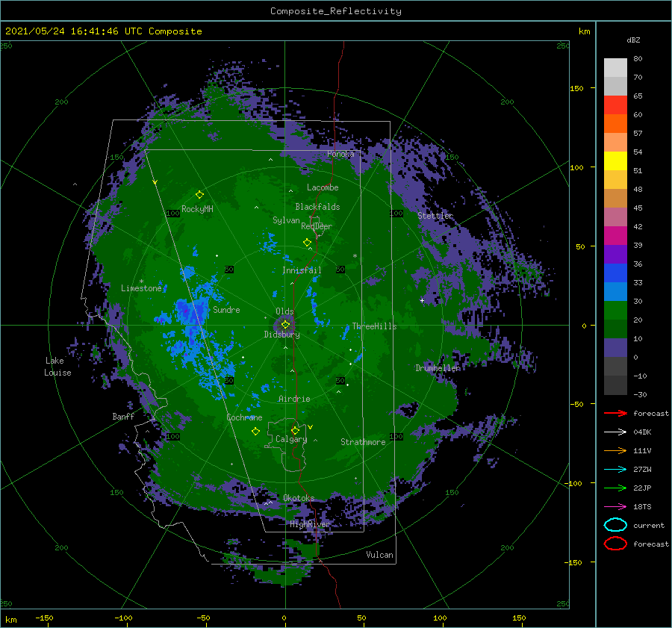Click the Okotoks label
The height and width of the screenshot is (628, 672).
point(299,498)
